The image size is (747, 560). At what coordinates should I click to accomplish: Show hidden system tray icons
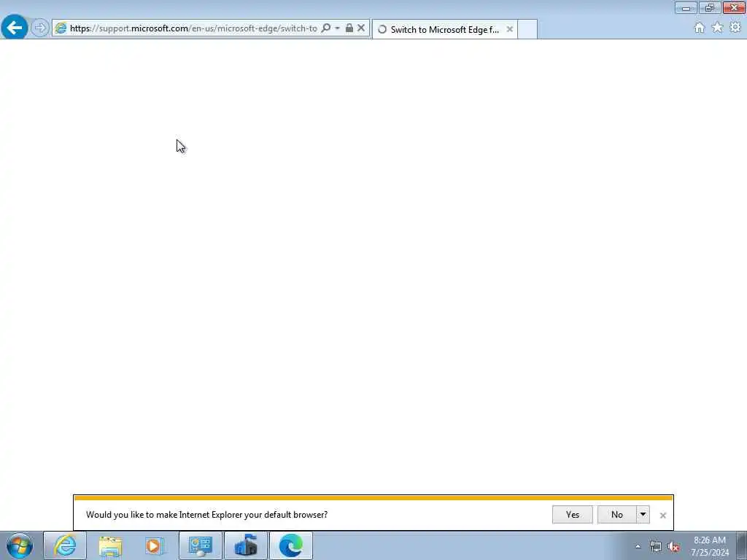click(x=638, y=547)
